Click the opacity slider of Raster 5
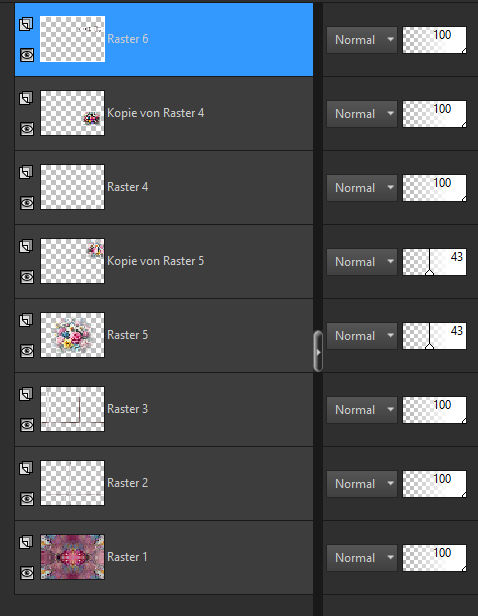478x616 pixels. click(x=434, y=336)
